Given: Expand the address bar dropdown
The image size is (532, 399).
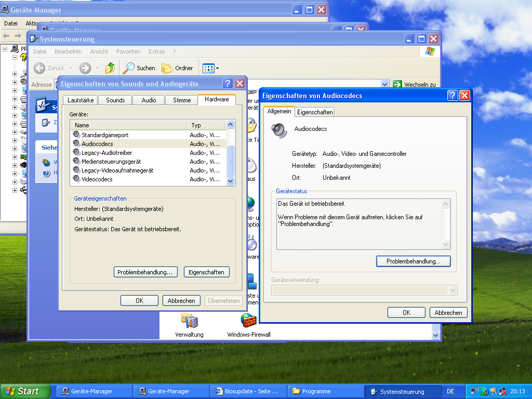Looking at the screenshot, I should [x=384, y=84].
